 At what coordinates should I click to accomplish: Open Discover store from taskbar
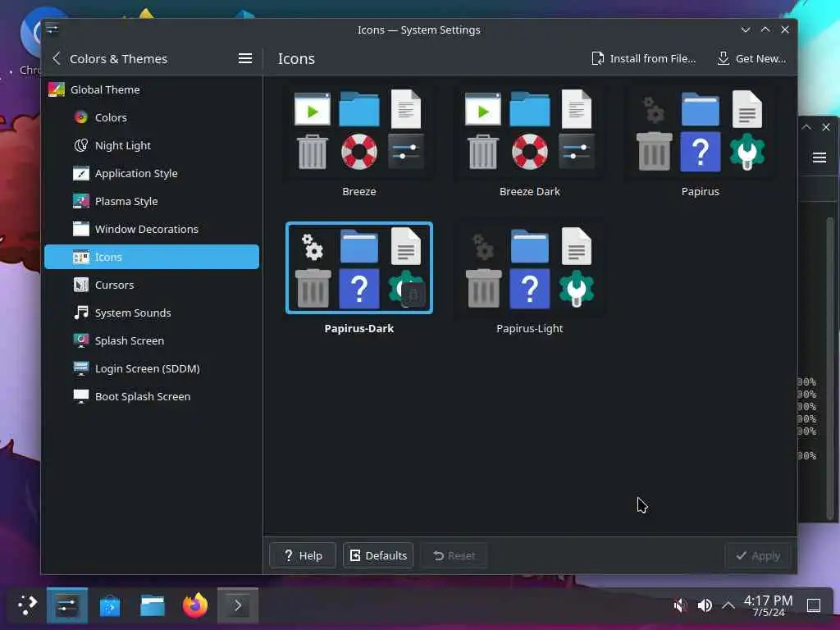[x=110, y=605]
